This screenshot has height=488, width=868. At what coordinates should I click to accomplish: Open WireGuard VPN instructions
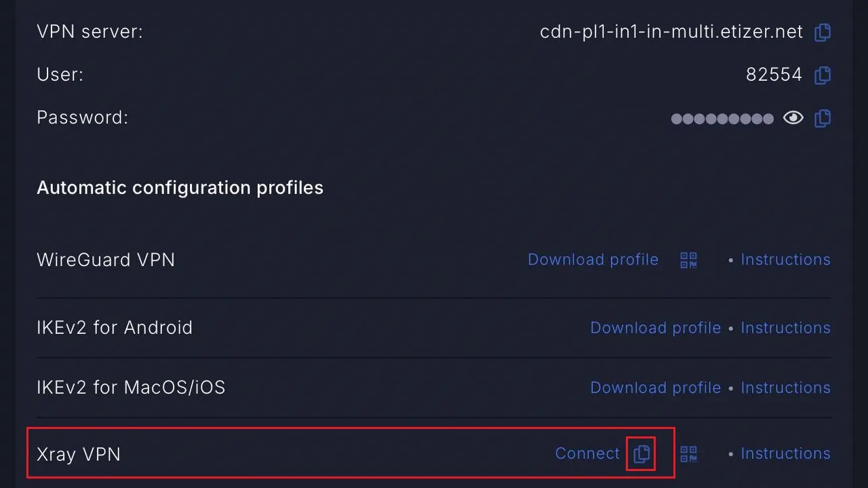[x=785, y=260]
